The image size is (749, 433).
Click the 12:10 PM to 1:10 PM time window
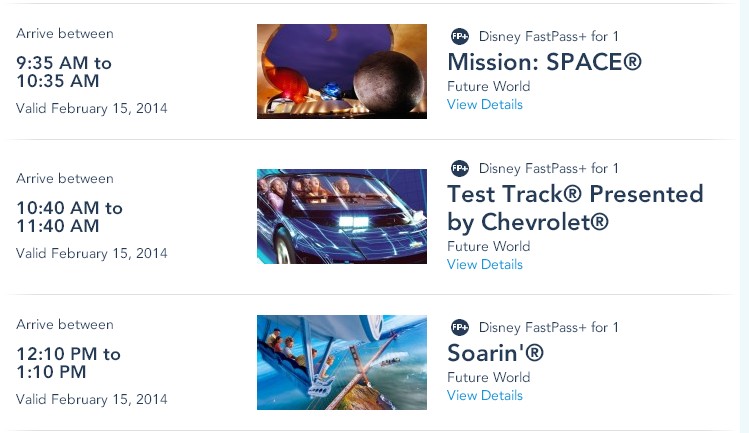click(68, 363)
